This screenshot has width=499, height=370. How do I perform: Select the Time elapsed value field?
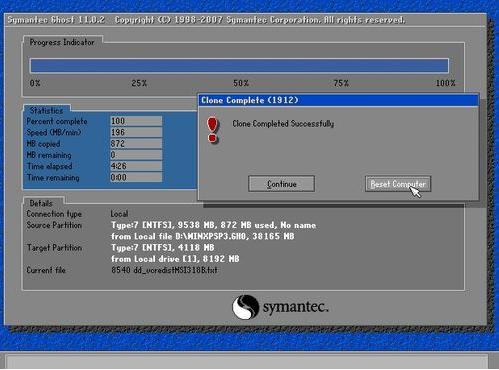136,166
